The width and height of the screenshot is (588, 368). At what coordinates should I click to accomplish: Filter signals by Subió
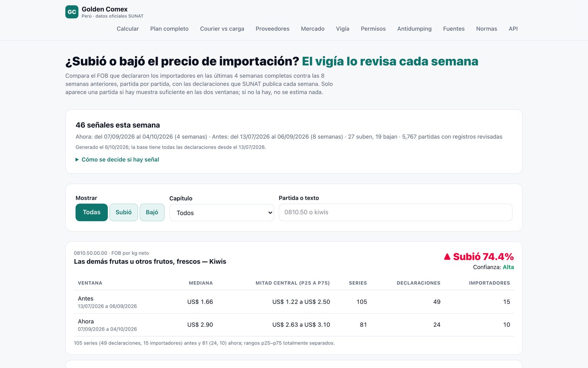[x=123, y=212]
